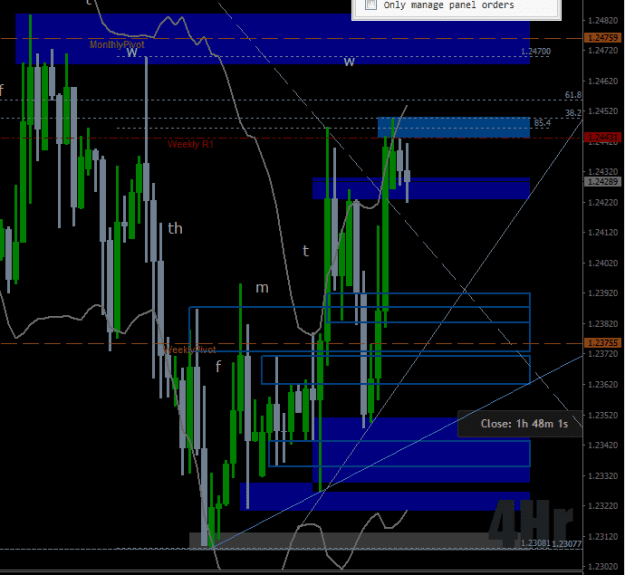
Task: Click the 1.23077 low price label
Action: [x=566, y=544]
